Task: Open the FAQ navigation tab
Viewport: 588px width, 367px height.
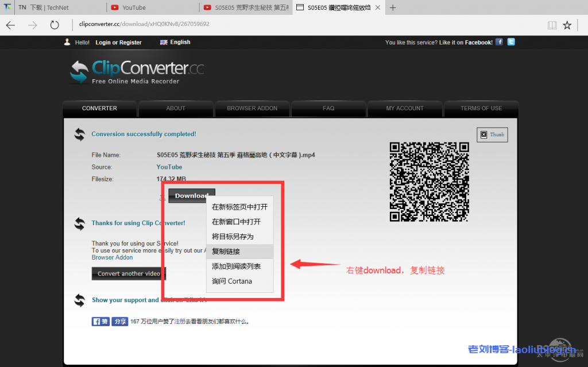Action: [328, 108]
